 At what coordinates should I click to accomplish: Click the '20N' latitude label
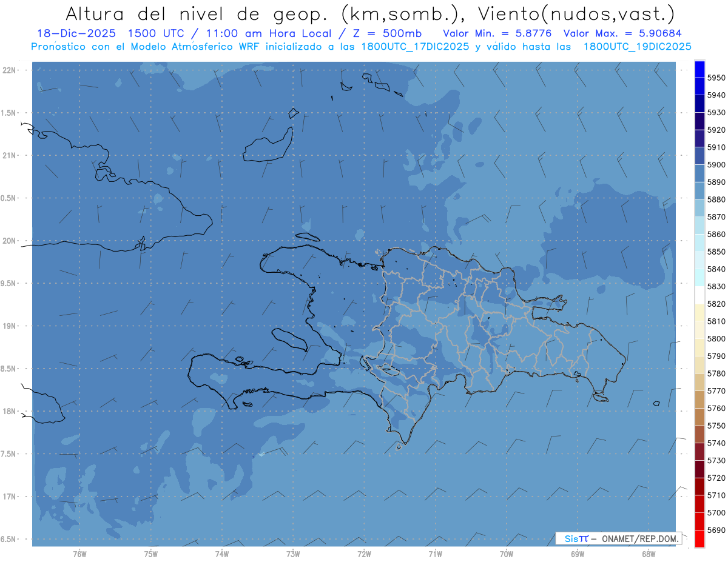click(x=10, y=241)
